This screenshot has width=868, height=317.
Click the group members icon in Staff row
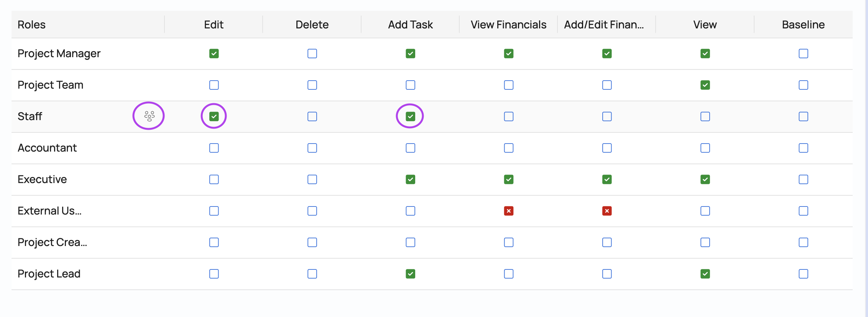tap(149, 116)
